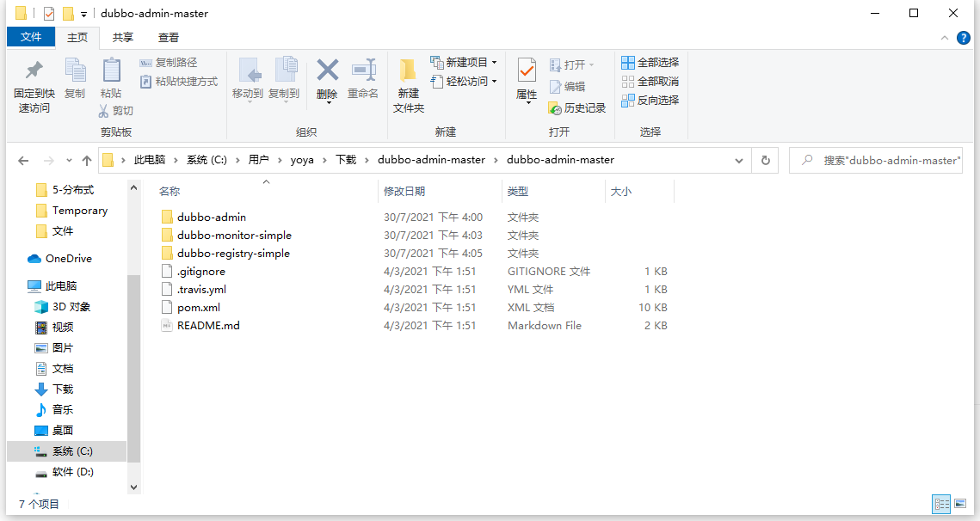Click Select all (全部选择)
Image resolution: width=980 pixels, height=521 pixels.
pyautogui.click(x=650, y=63)
